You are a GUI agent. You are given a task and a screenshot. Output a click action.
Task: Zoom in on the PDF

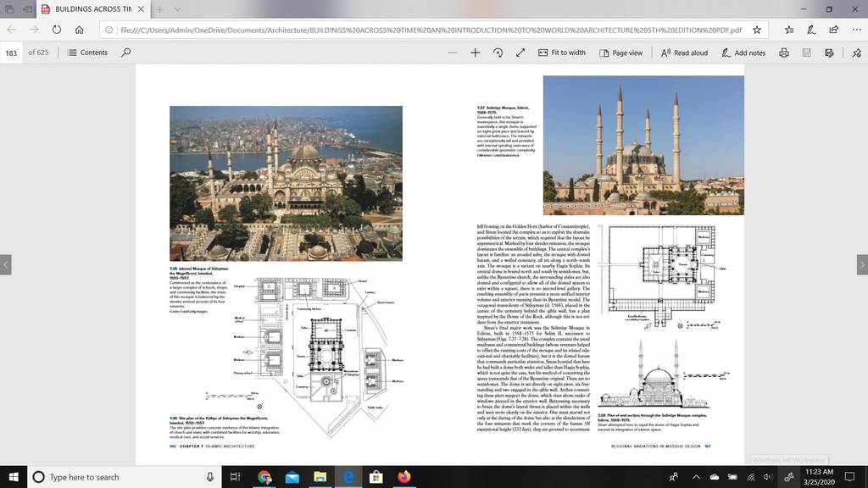click(x=475, y=53)
